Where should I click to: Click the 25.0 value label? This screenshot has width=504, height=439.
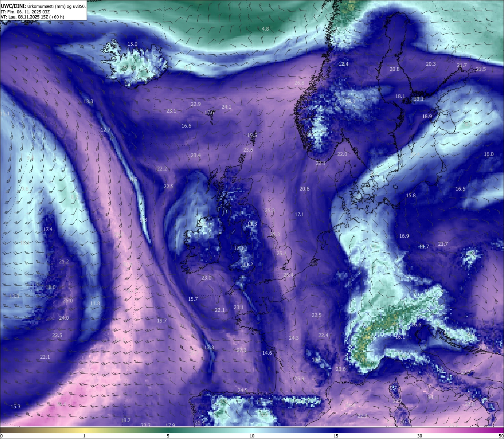pos(68,300)
